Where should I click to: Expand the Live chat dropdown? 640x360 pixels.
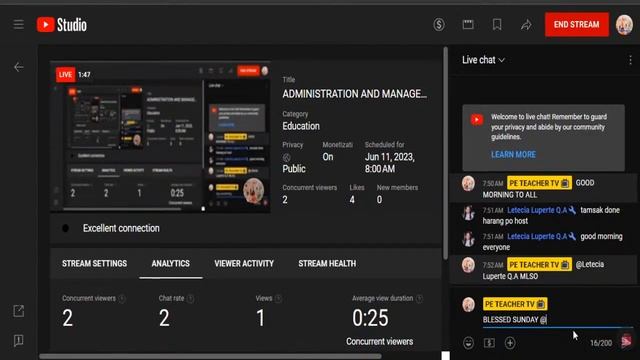483,60
